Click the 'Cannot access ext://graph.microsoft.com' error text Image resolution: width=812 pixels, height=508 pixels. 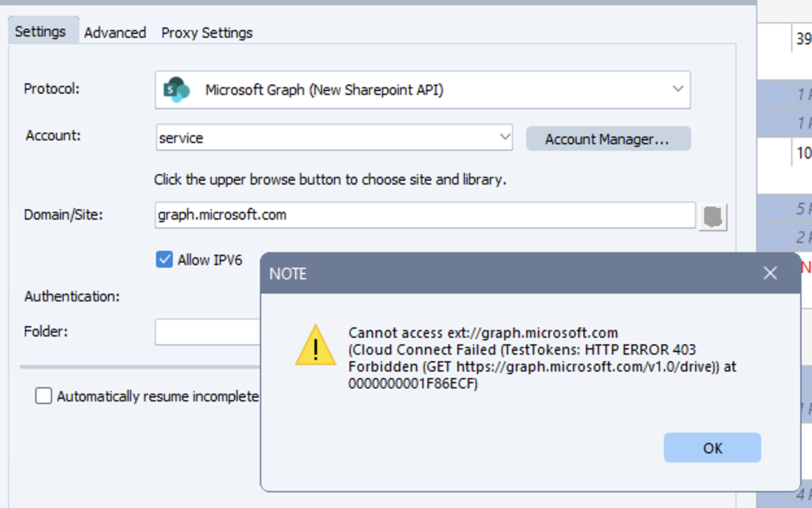(483, 333)
